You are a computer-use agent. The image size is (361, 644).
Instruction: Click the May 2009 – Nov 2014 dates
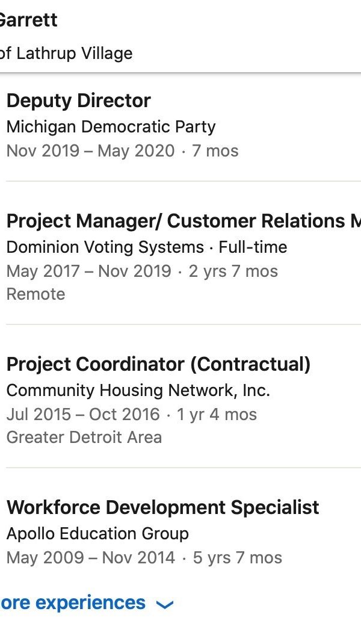coord(90,557)
